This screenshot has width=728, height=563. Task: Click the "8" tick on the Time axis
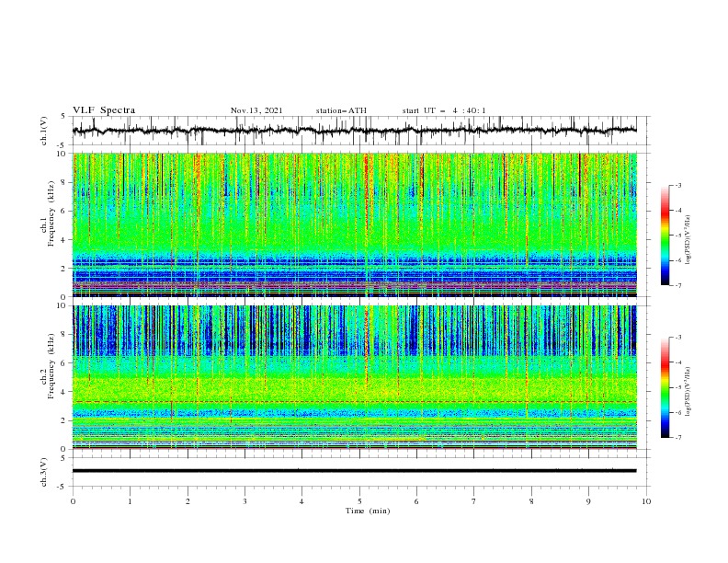531,501
